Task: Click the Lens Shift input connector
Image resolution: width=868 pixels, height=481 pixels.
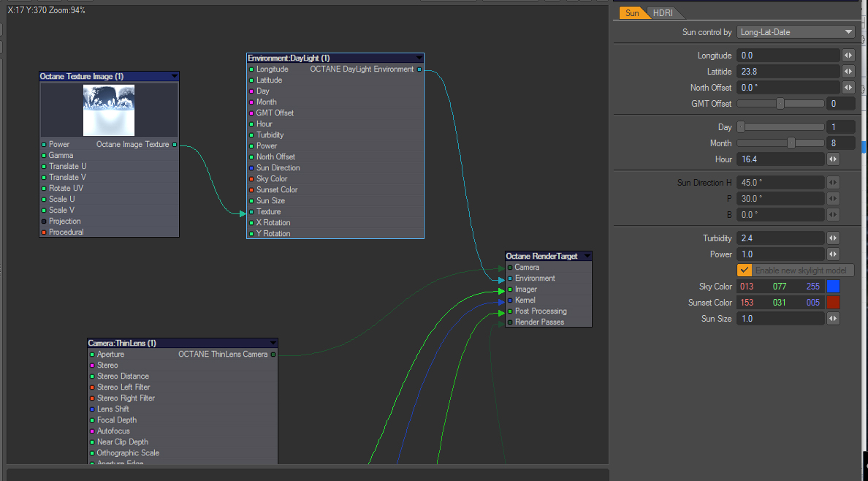Action: (93, 409)
